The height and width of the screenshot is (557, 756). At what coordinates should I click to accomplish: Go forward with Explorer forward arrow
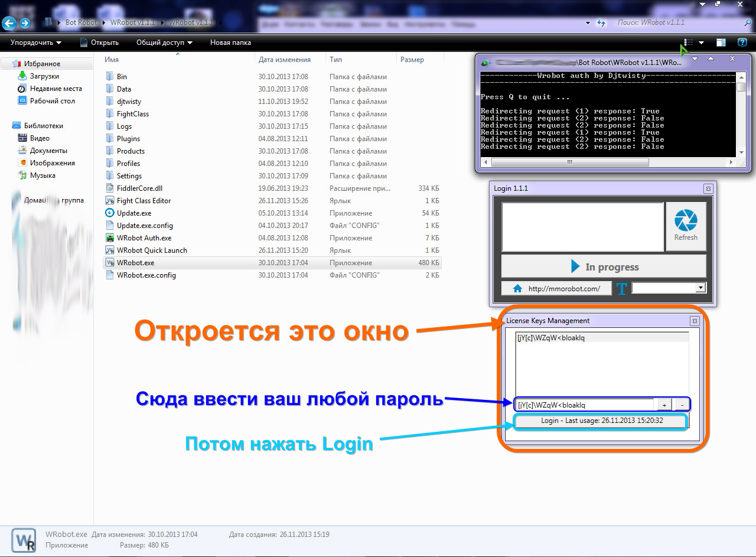pos(25,23)
